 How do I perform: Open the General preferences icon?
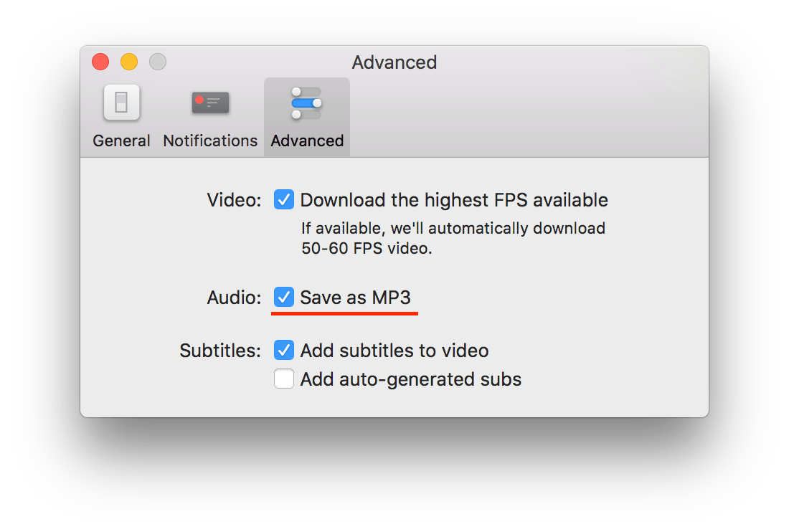point(121,103)
